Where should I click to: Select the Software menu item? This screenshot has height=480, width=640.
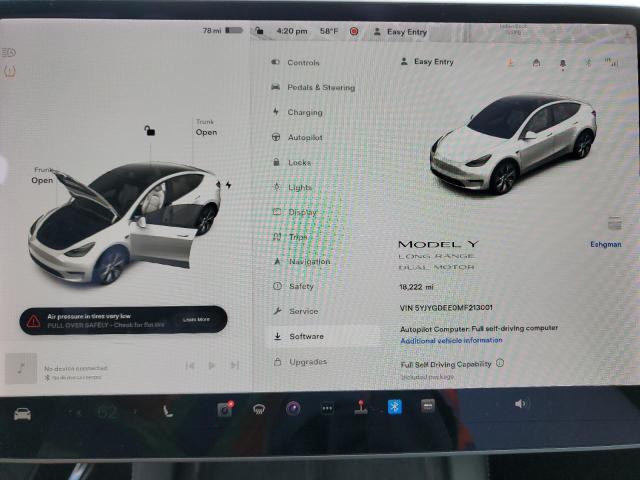pyautogui.click(x=324, y=336)
